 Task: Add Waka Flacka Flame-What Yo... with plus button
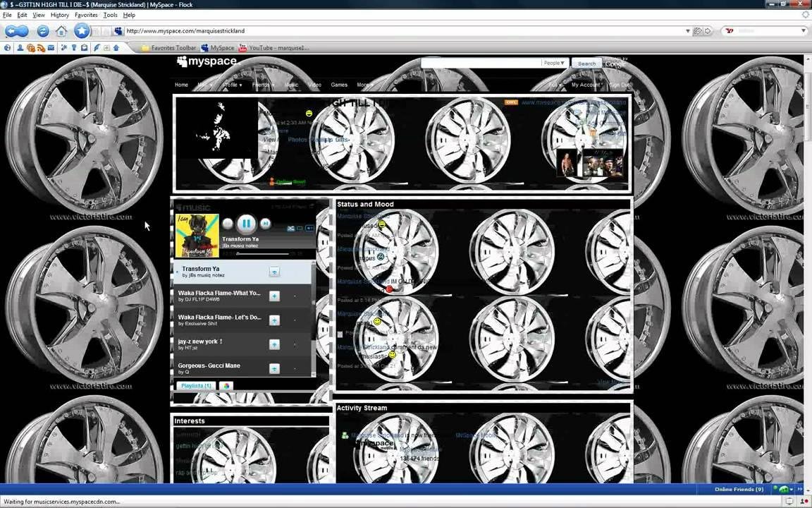(274, 296)
